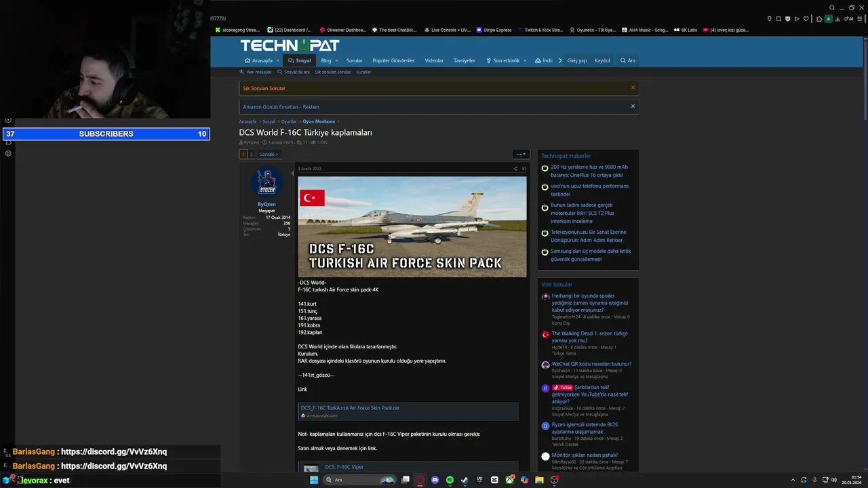Open the thread options three-dot dropdown

pos(520,154)
